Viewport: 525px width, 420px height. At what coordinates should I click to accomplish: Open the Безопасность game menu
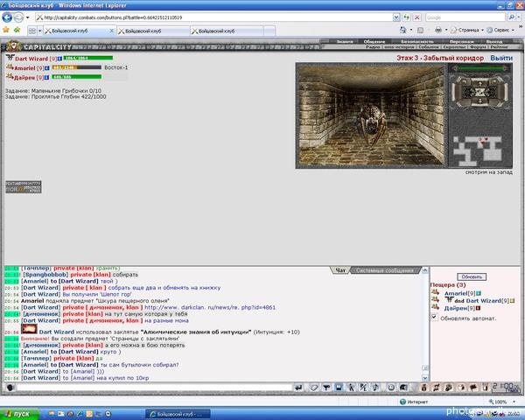417,42
